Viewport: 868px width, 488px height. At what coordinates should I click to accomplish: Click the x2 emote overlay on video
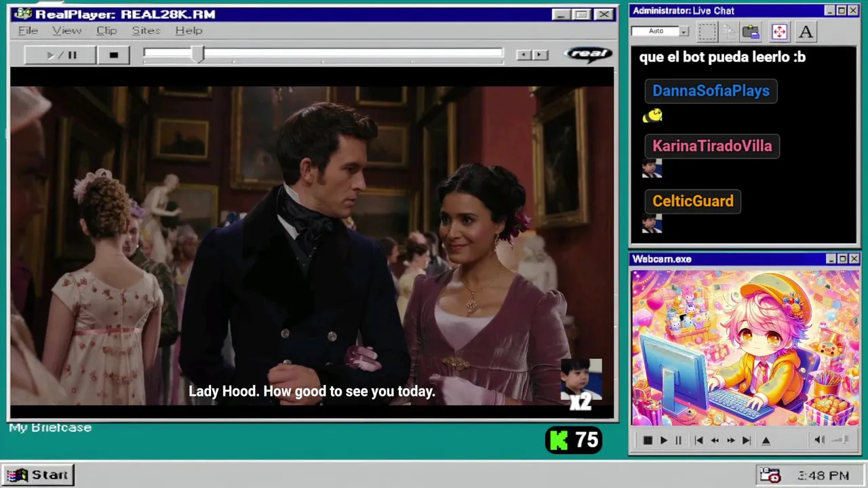coord(581,385)
